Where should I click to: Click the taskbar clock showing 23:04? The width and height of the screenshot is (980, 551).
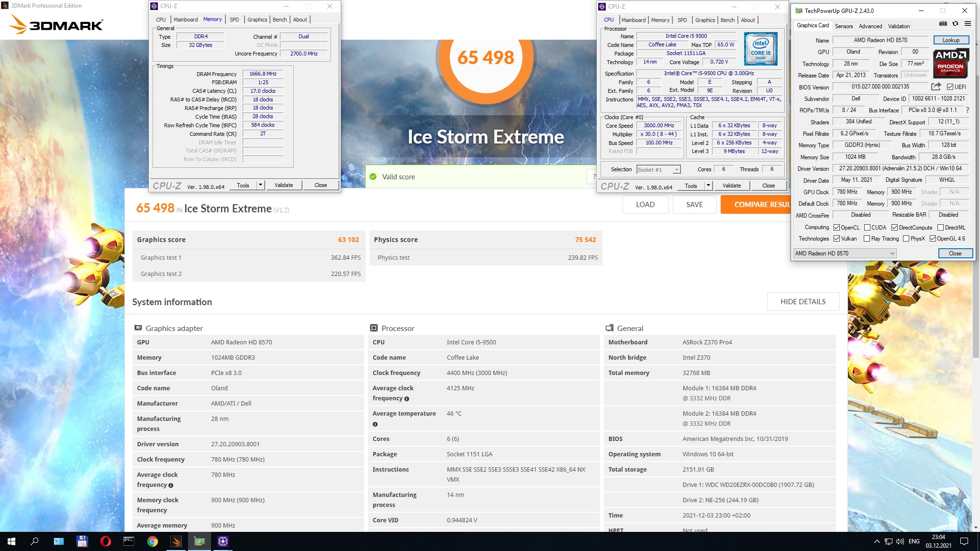click(x=938, y=541)
